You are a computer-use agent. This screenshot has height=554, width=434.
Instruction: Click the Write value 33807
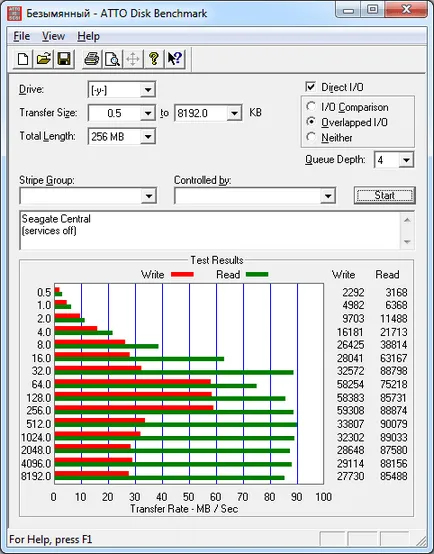(350, 424)
